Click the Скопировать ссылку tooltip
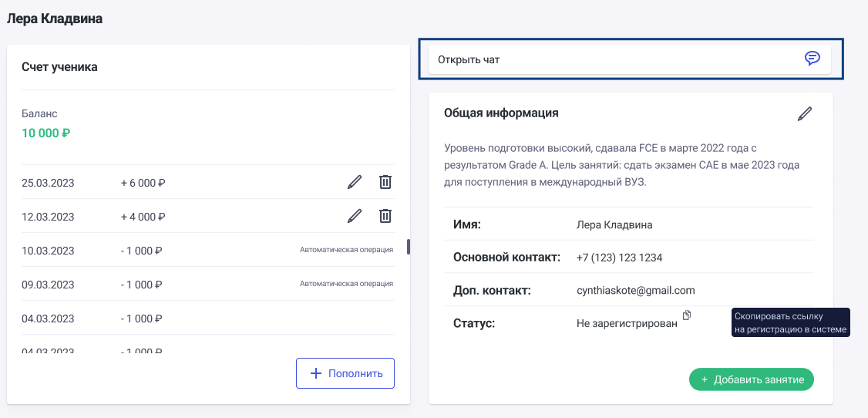This screenshot has height=418, width=868. click(790, 323)
